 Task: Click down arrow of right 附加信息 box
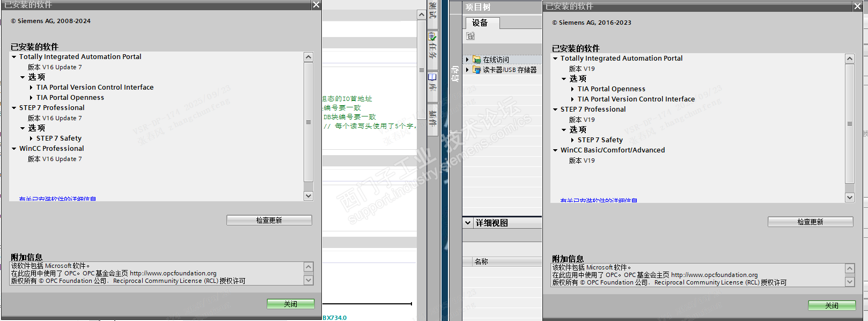click(x=850, y=281)
